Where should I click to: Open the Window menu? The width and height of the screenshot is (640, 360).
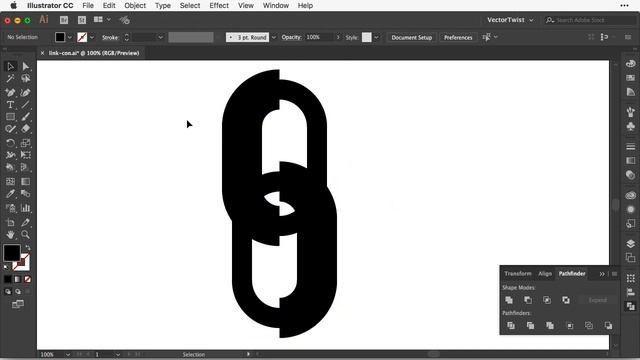tap(276, 5)
